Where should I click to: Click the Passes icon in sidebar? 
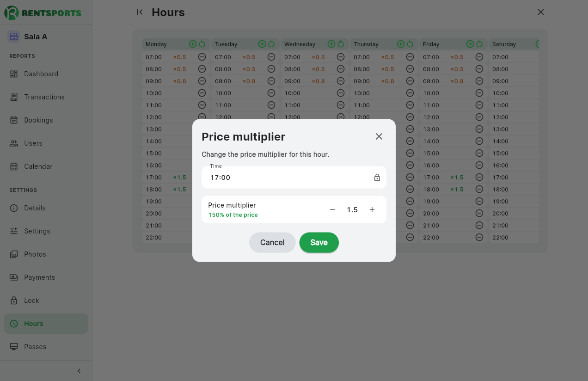click(x=14, y=347)
